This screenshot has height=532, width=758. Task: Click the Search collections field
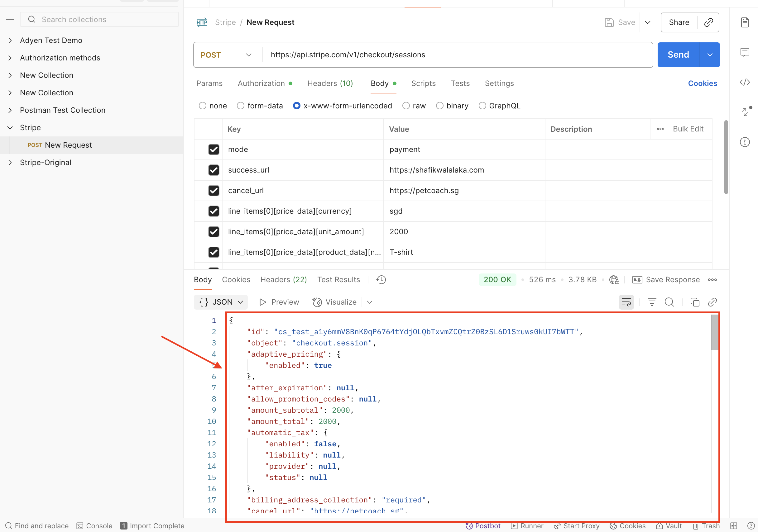point(99,20)
